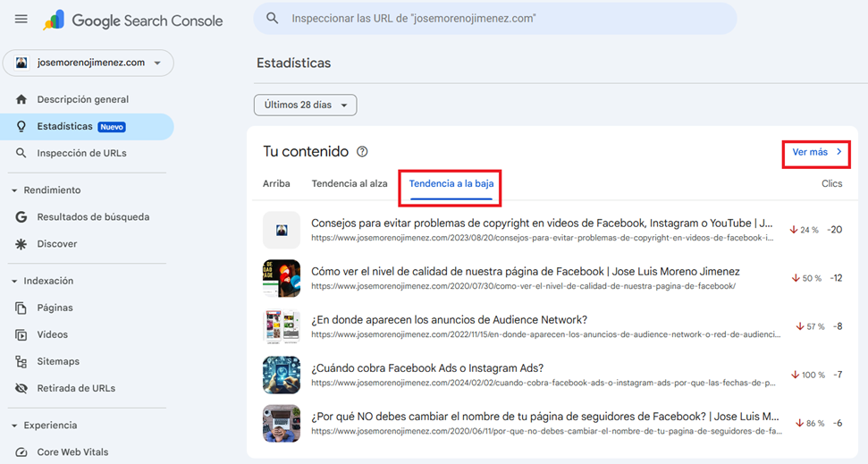Click the Discover asterisk icon

click(x=21, y=244)
